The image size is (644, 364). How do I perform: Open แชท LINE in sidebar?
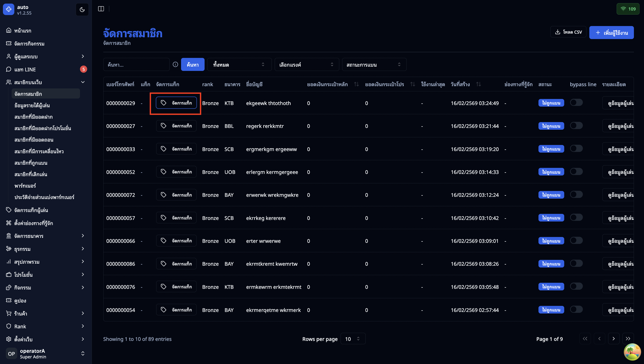25,69
